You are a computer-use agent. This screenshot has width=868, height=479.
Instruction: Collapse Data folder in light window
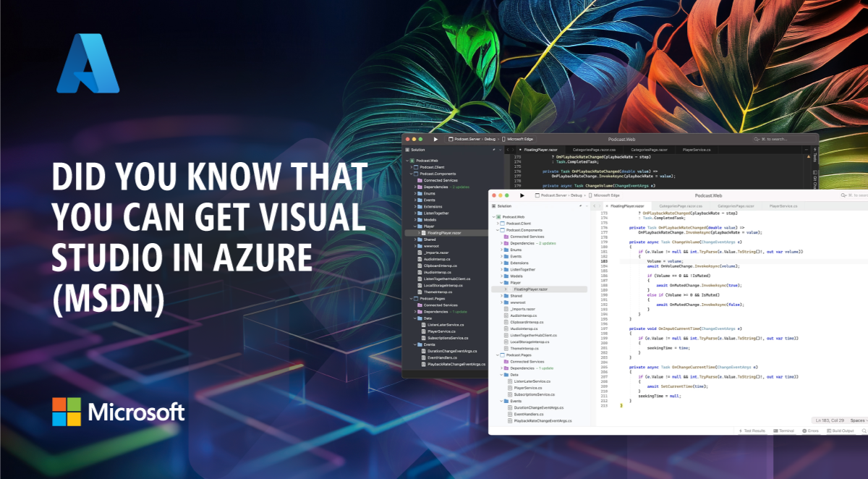(501, 375)
